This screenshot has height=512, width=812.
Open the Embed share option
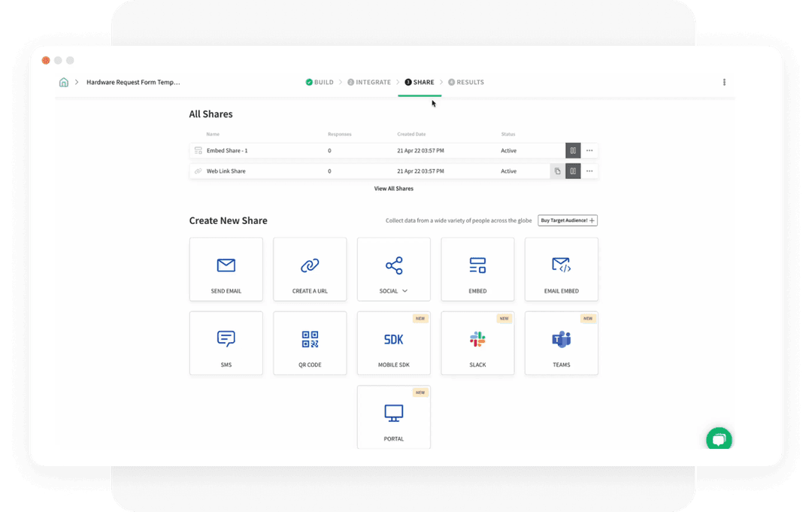(x=477, y=268)
